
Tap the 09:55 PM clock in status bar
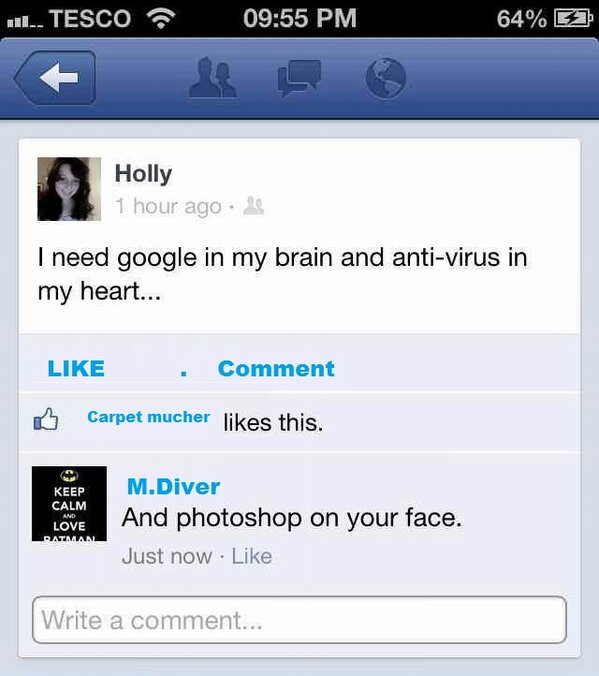click(x=300, y=19)
